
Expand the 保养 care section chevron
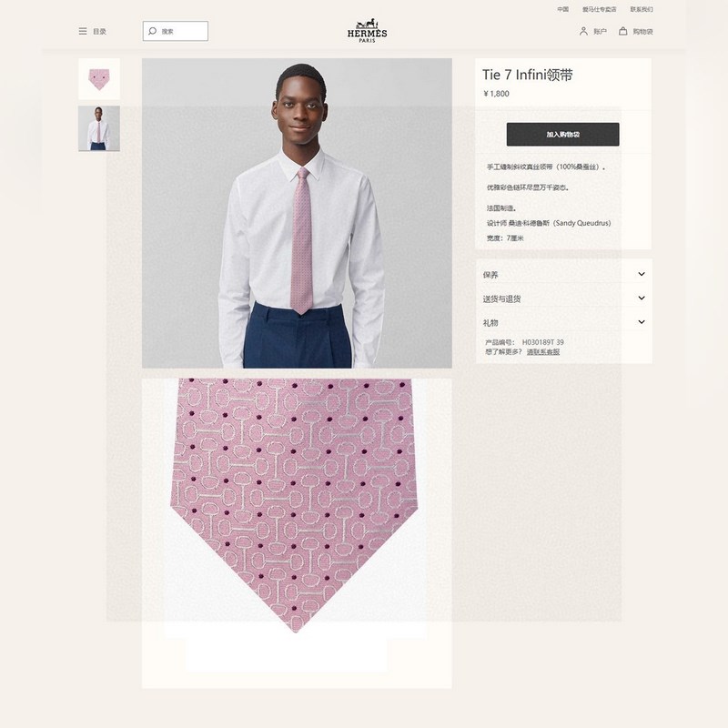tap(642, 274)
